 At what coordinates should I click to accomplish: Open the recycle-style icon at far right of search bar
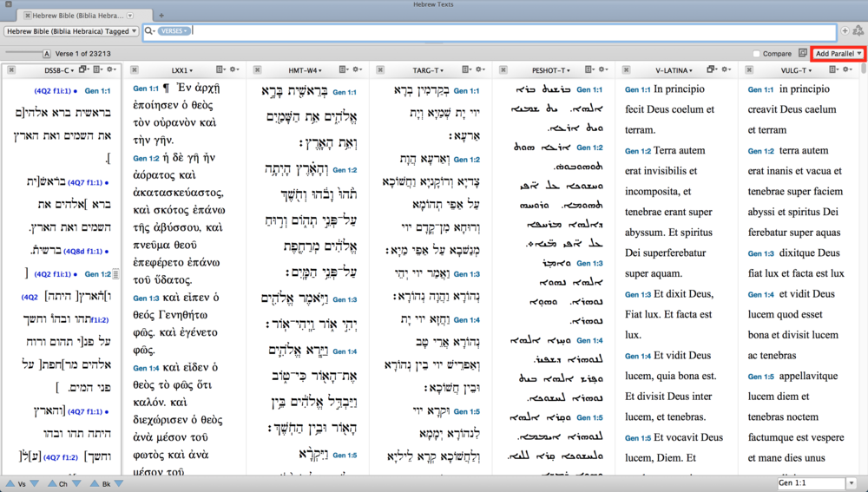pyautogui.click(x=858, y=31)
